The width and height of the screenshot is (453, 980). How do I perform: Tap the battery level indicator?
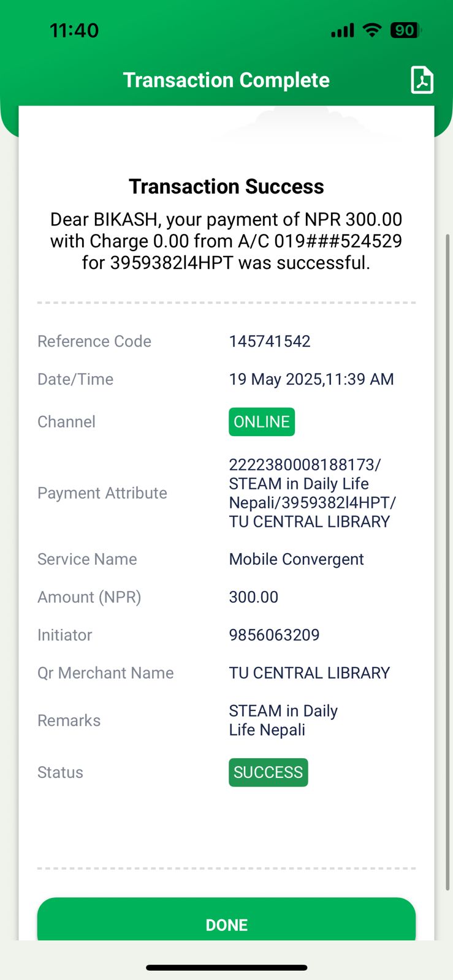click(405, 30)
